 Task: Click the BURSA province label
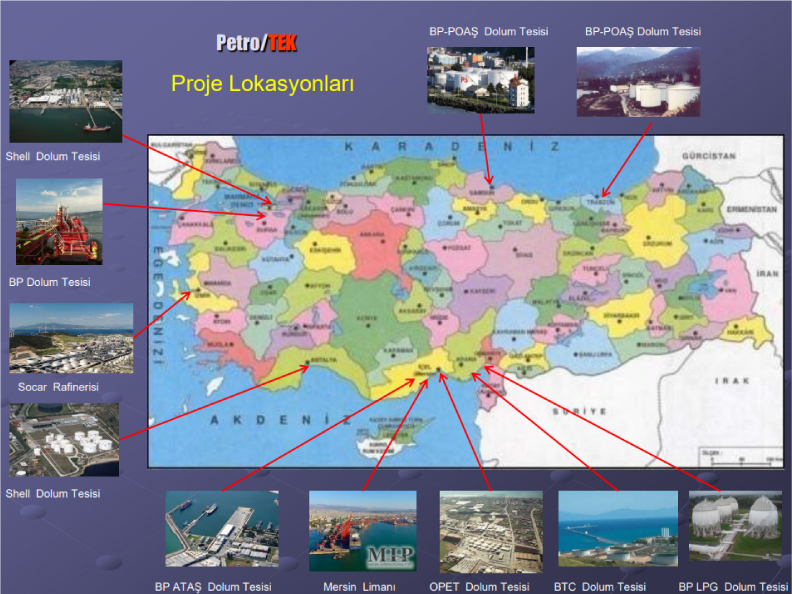point(267,230)
